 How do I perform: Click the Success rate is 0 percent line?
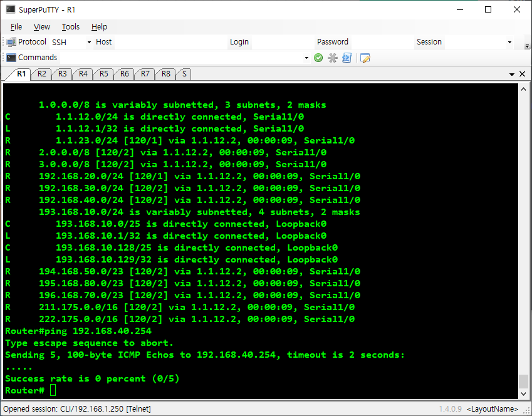(92, 378)
